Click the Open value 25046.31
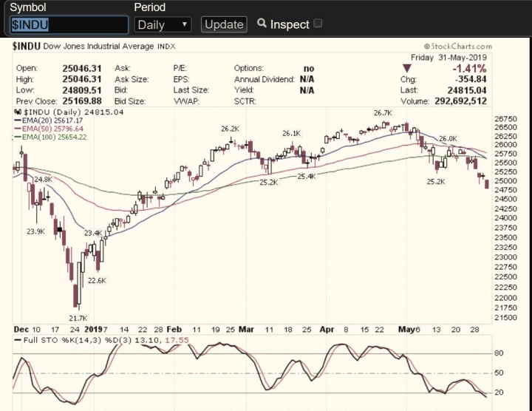The image size is (532, 411). tap(82, 69)
